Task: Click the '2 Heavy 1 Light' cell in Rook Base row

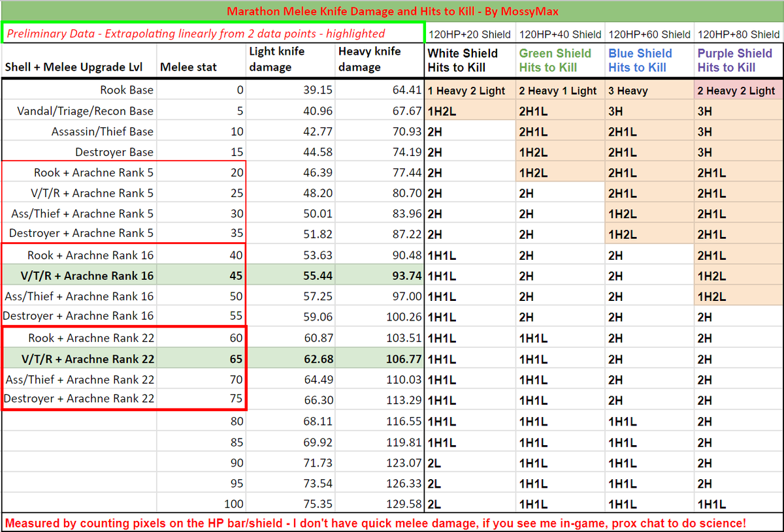Action: coord(561,91)
